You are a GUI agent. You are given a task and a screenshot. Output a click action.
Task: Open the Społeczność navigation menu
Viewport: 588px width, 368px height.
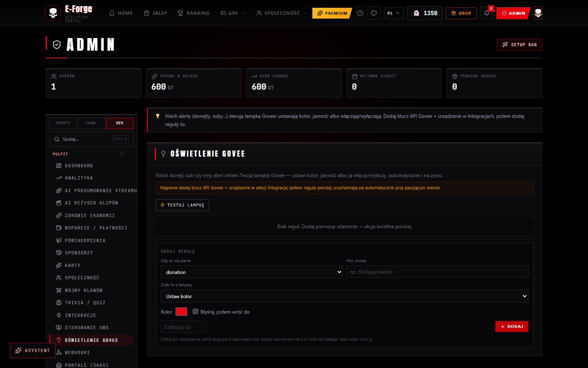[282, 13]
